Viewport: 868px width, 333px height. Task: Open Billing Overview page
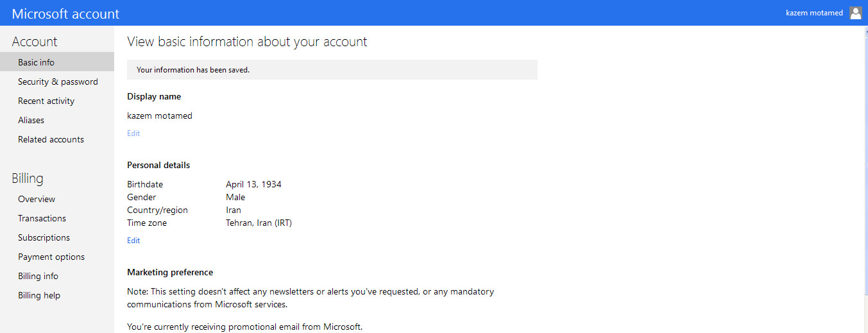[x=37, y=199]
